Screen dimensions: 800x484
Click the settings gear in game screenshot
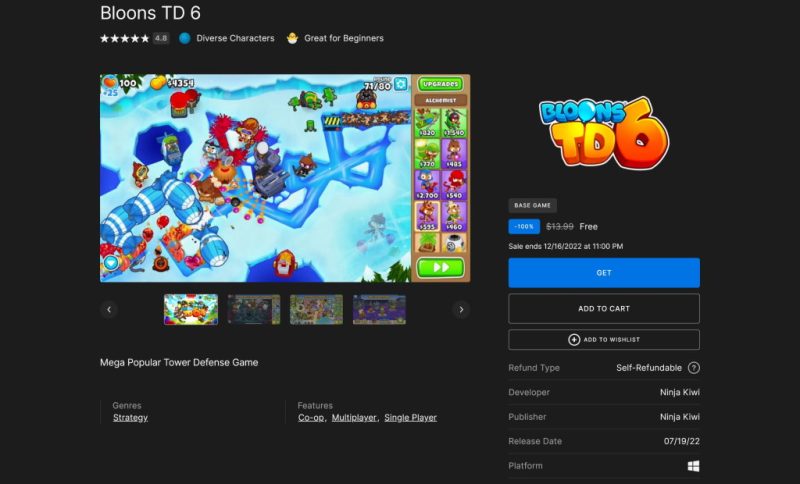pos(401,84)
